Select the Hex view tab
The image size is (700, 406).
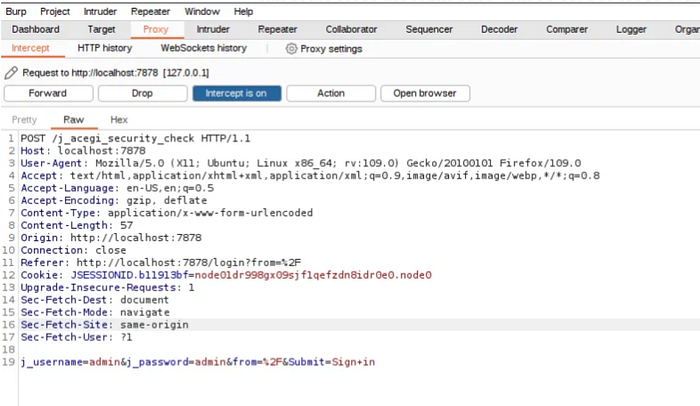tap(119, 120)
